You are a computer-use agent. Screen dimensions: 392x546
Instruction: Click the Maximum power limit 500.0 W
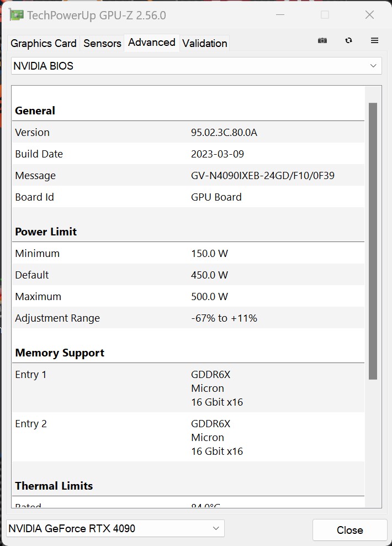tap(209, 297)
